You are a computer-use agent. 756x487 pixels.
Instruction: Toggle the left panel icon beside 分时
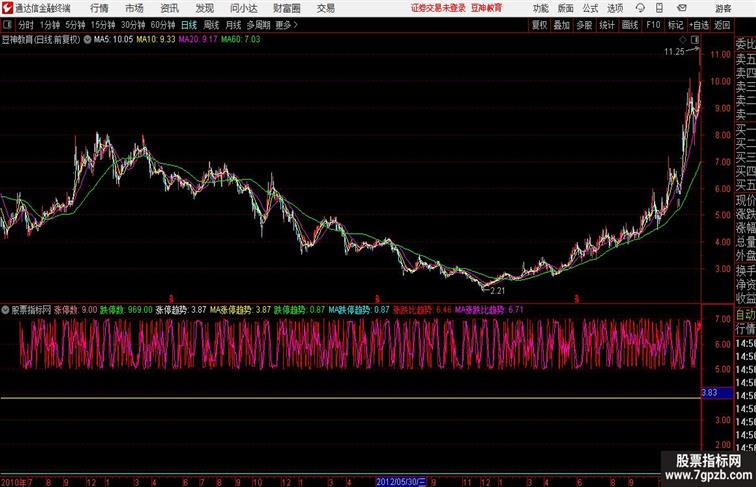7,25
